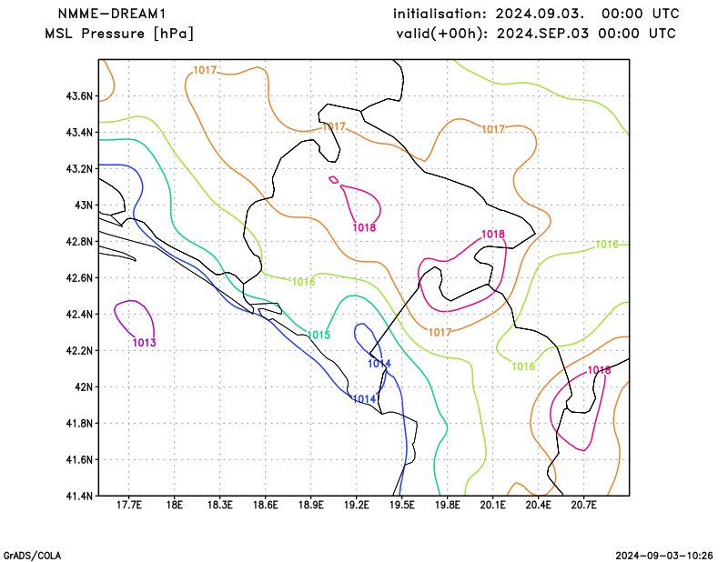
Task: Select the 18.3E longitude axis label
Action: click(x=220, y=505)
